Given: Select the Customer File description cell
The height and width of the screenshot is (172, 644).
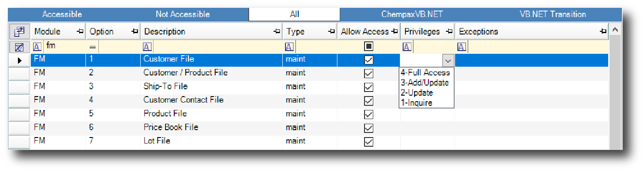Looking at the screenshot, I should coord(211,60).
